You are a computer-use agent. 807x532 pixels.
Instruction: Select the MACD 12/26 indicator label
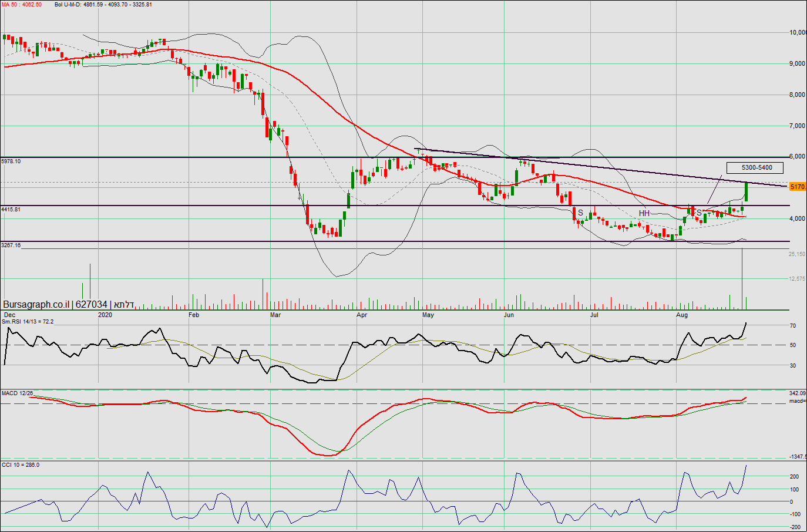coord(18,393)
